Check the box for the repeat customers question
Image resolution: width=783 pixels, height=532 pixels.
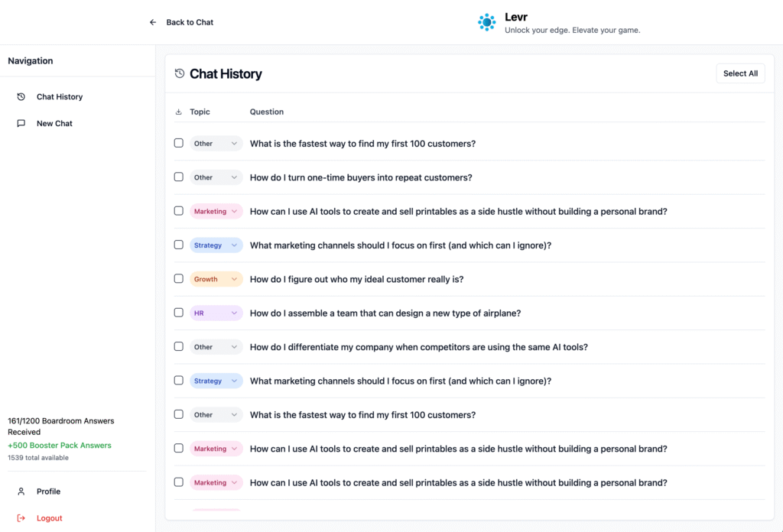(x=179, y=177)
